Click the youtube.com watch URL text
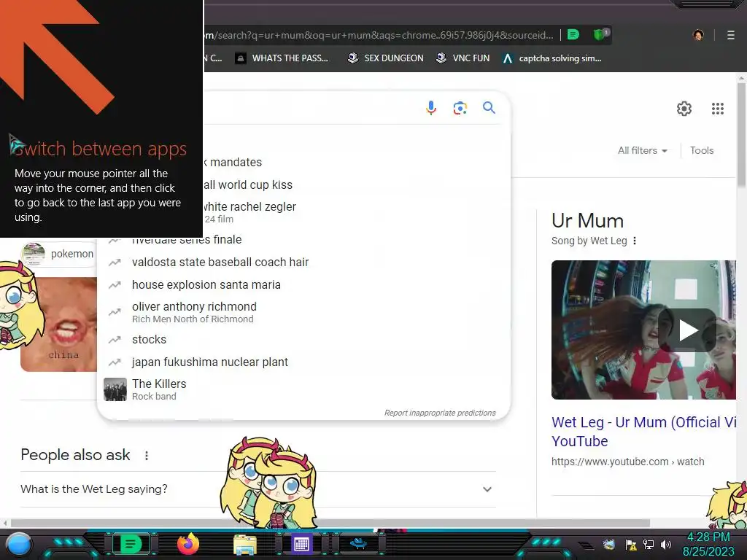Screen dimensions: 747x560 click(628, 462)
